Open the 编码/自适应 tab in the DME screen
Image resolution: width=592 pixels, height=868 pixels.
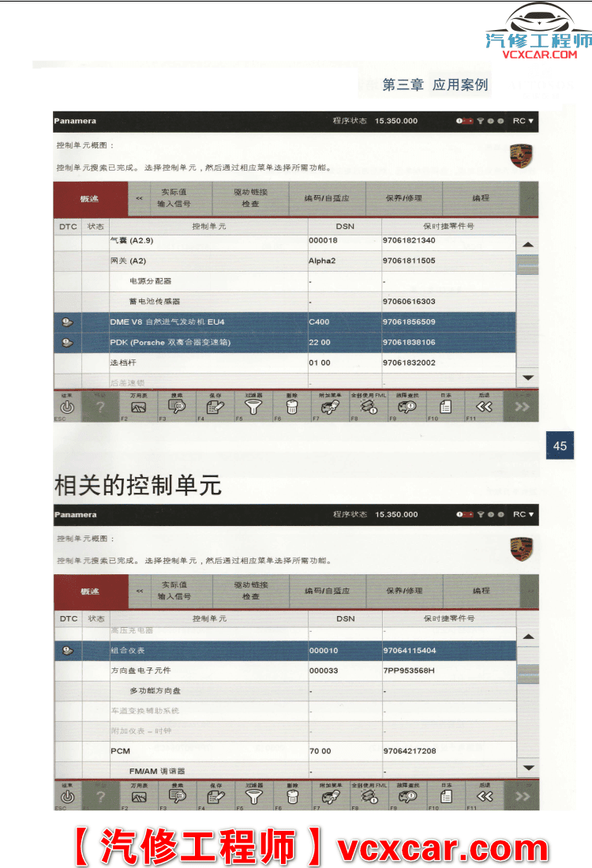pos(327,197)
